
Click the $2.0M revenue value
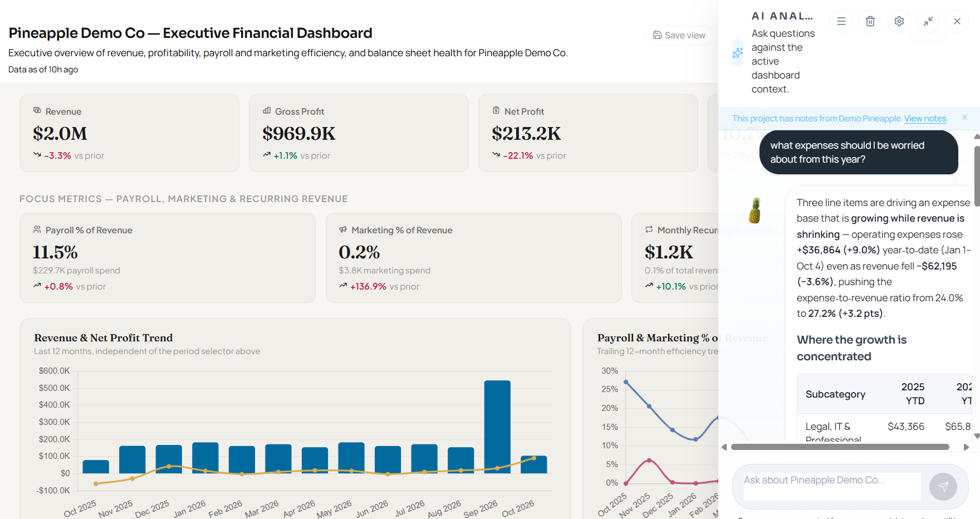click(60, 134)
